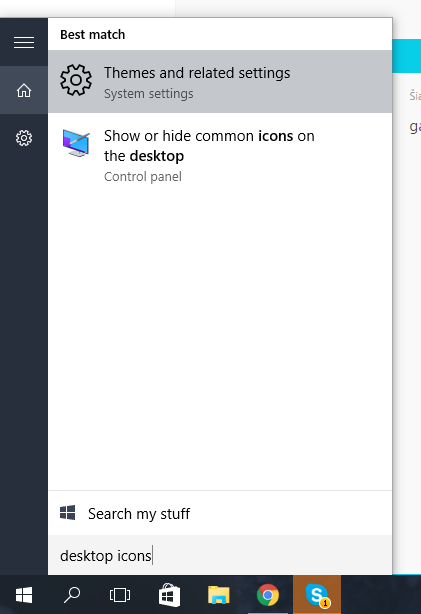Open Show or hide common icons result
The height and width of the screenshot is (614, 421).
[x=220, y=156]
